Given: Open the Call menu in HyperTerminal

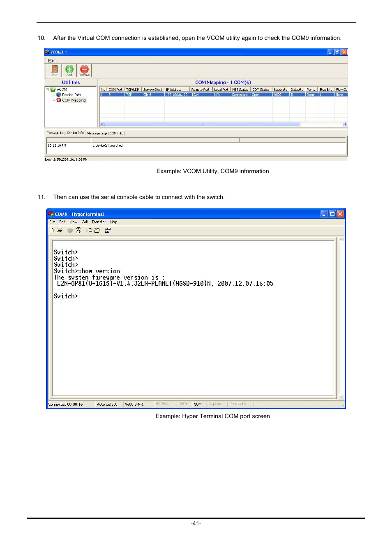Looking at the screenshot, I should [x=85, y=222].
